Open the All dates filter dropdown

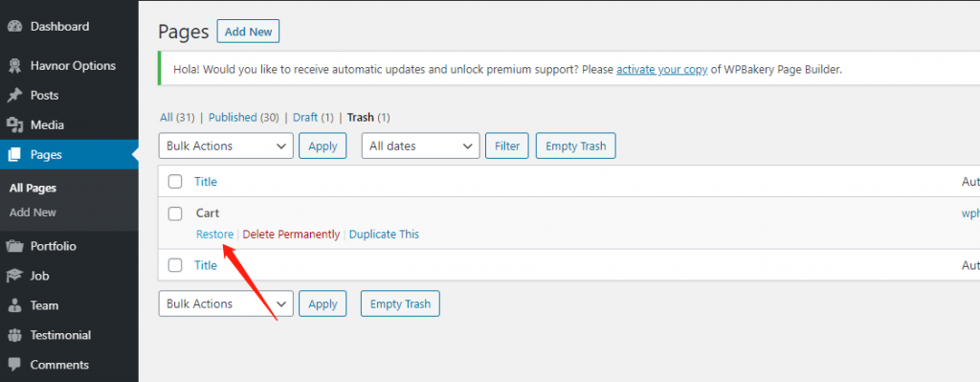point(421,146)
